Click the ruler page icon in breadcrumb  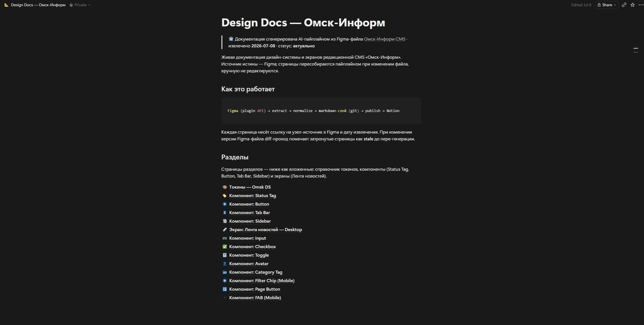pos(6,5)
